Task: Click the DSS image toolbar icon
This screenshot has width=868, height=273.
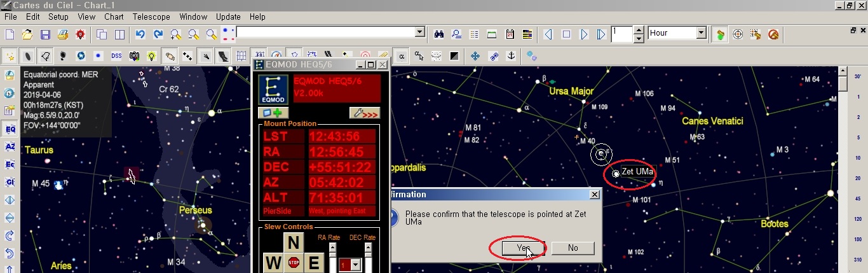Action: (x=116, y=56)
